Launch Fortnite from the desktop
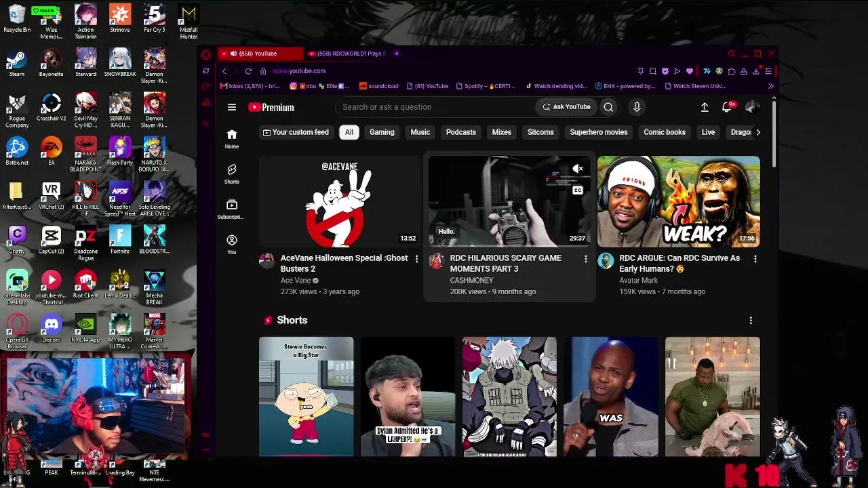This screenshot has width=868, height=488. (120, 240)
